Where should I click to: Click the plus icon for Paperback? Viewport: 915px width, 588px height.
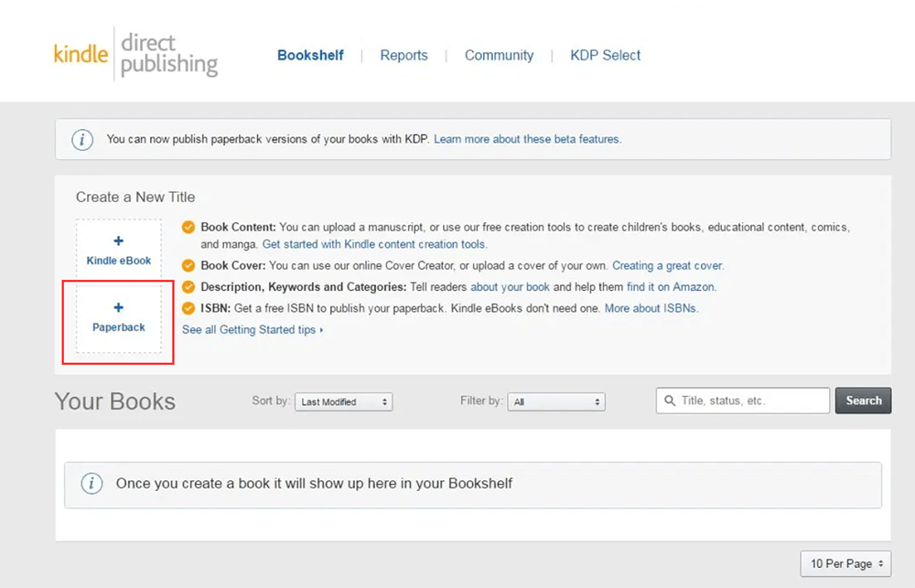[118, 308]
